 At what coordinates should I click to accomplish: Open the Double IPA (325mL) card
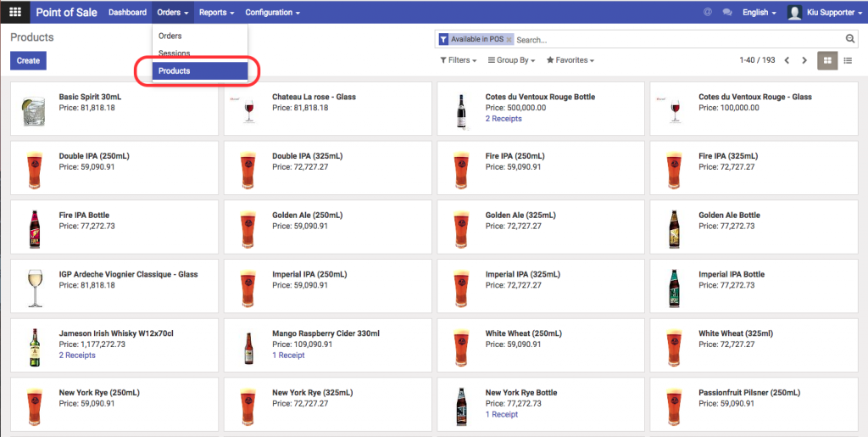[328, 168]
